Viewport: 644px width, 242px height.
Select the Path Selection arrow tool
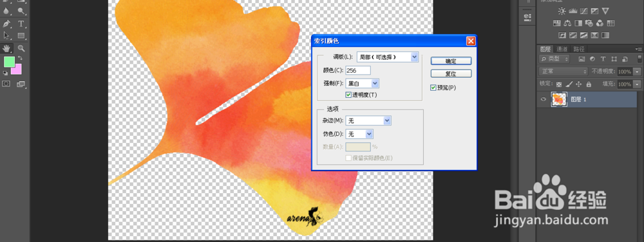(7, 35)
